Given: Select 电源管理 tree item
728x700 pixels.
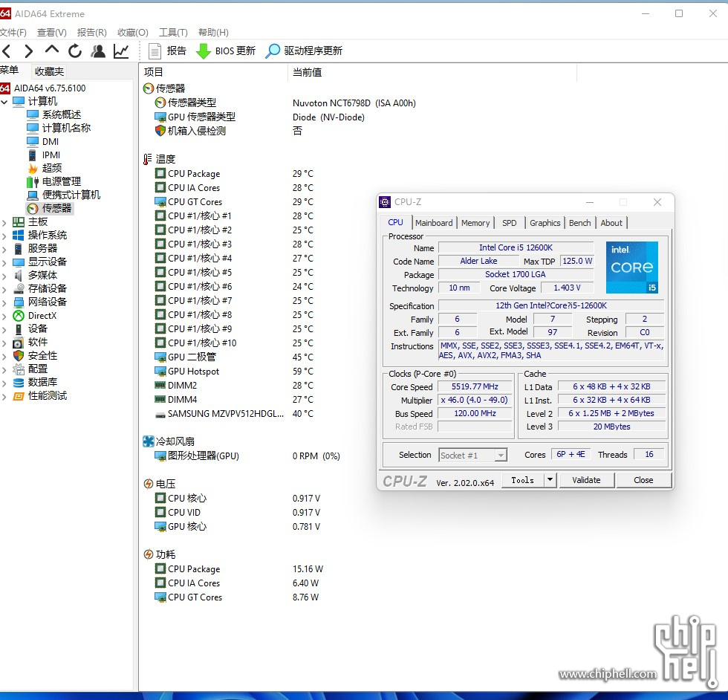Looking at the screenshot, I should pos(61,181).
